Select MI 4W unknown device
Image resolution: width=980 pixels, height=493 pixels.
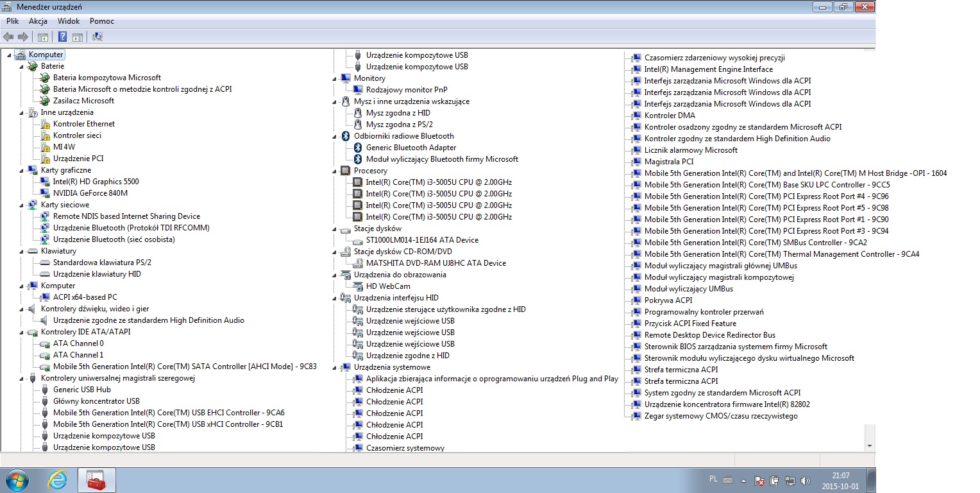(64, 147)
